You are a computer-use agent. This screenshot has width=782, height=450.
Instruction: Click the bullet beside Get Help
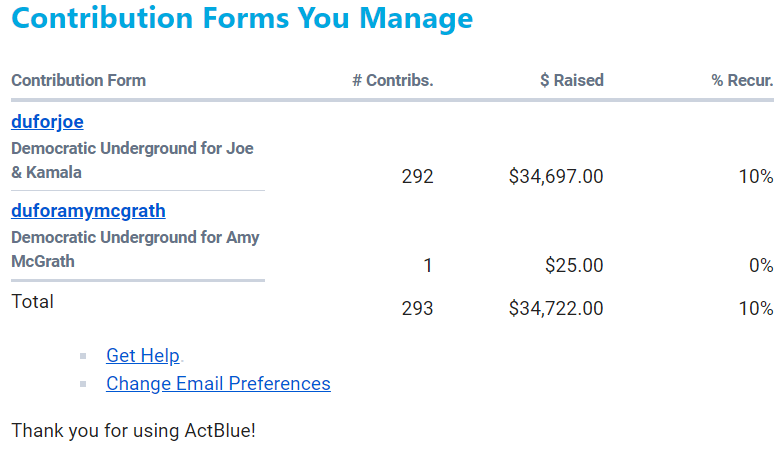(83, 356)
